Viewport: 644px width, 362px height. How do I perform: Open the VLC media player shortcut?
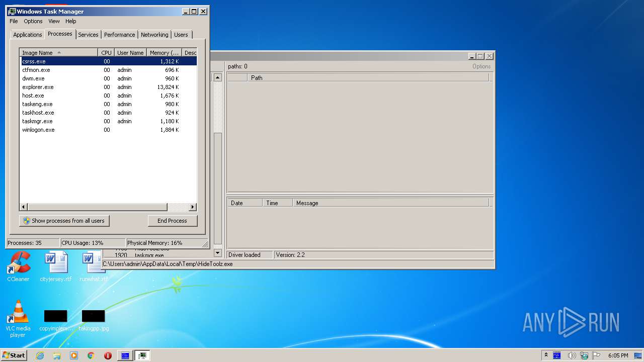(x=18, y=319)
